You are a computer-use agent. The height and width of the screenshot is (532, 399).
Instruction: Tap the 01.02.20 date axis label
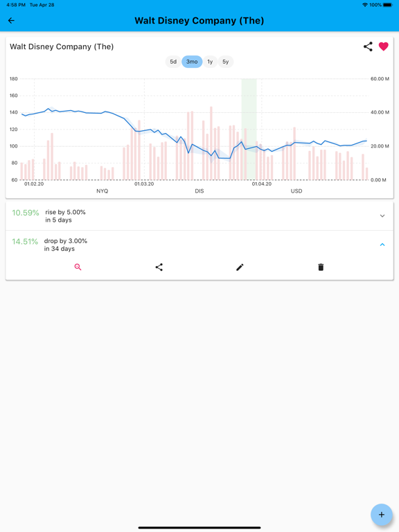click(34, 184)
